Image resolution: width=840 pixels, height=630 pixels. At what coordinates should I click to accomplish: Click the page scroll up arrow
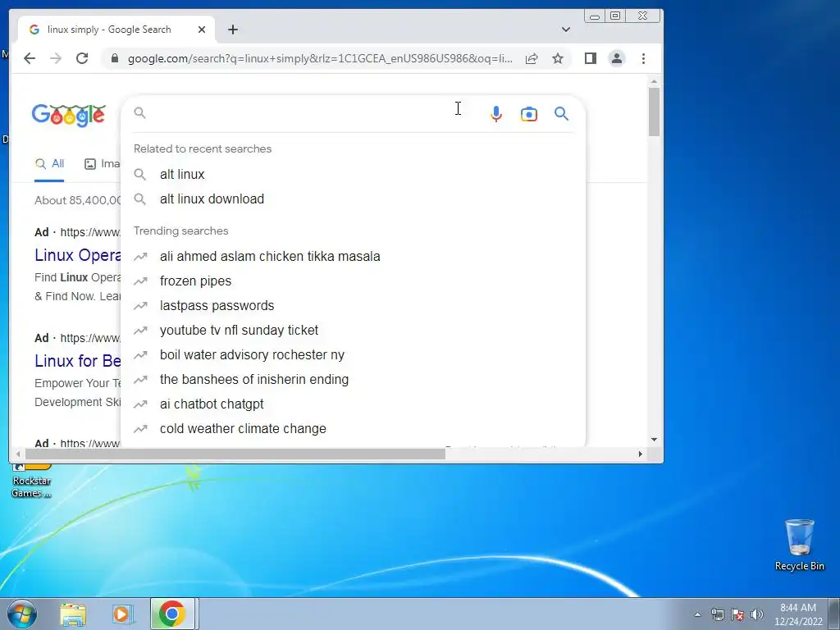(x=654, y=81)
